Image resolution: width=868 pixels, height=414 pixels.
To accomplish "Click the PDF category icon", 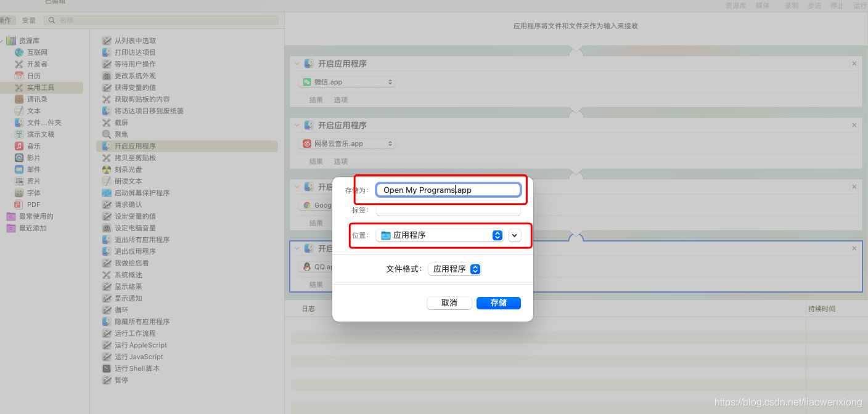I will 19,205.
